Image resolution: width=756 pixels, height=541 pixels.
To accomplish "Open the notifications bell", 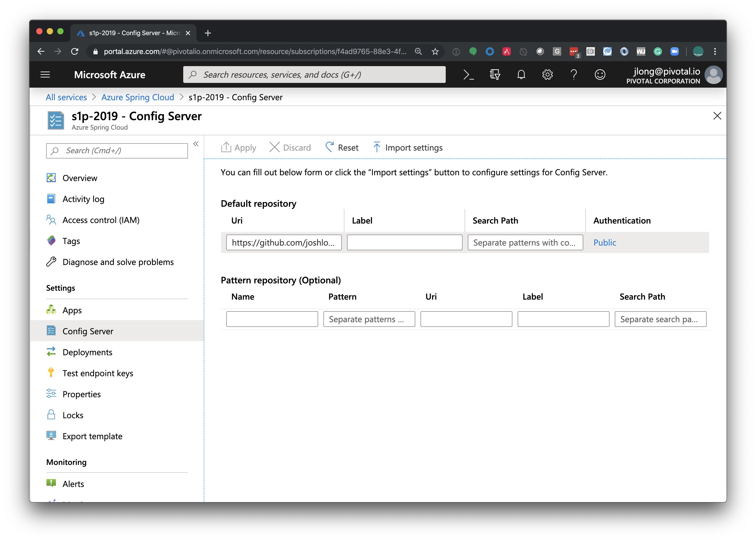I will click(x=521, y=75).
